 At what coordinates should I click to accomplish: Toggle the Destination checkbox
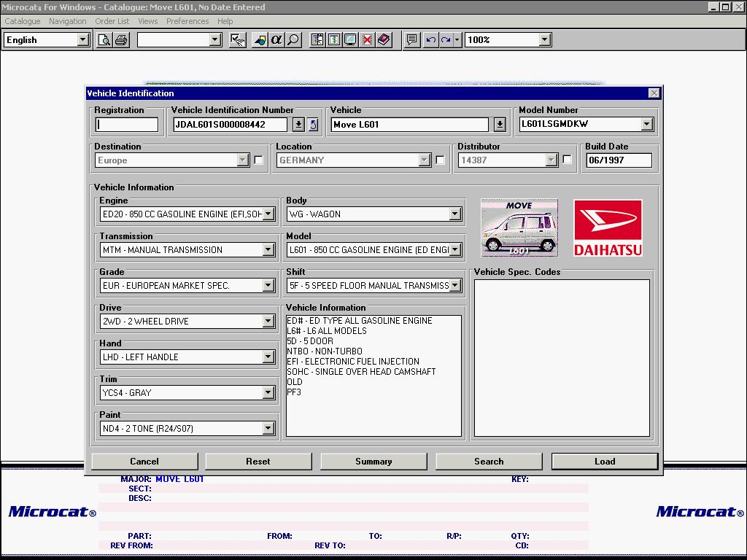tap(258, 160)
